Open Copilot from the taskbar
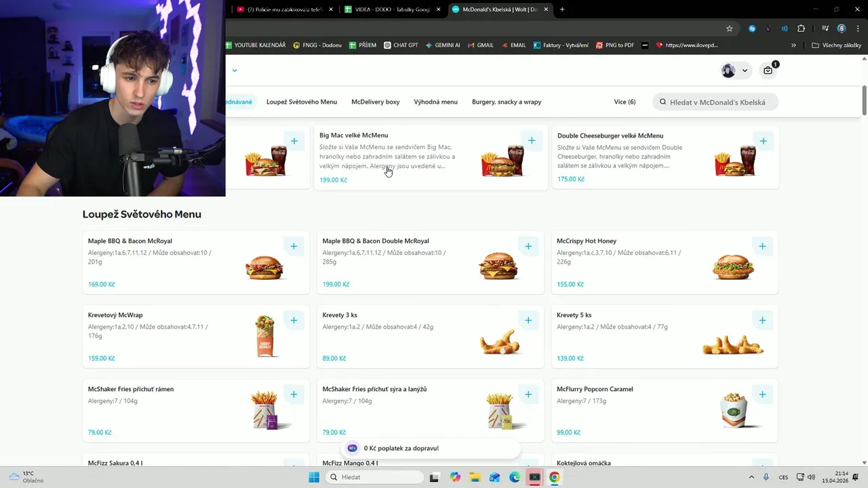 point(455,477)
